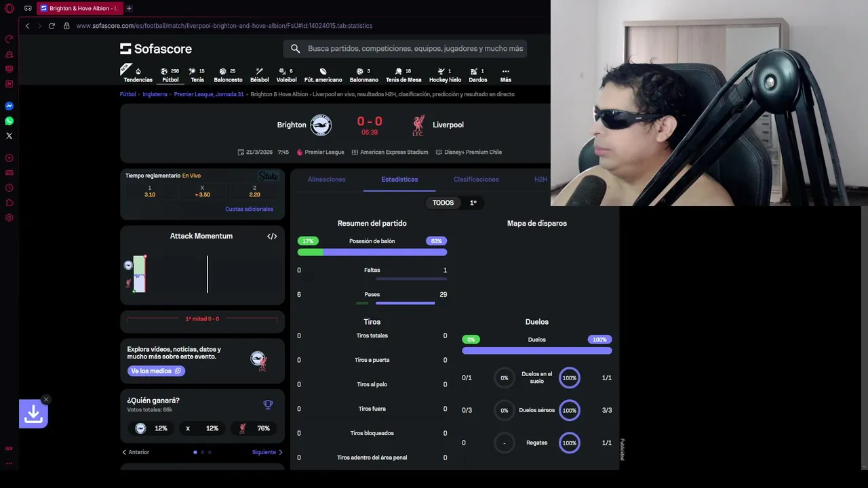Open the Opera GX main menu icon

[9, 8]
